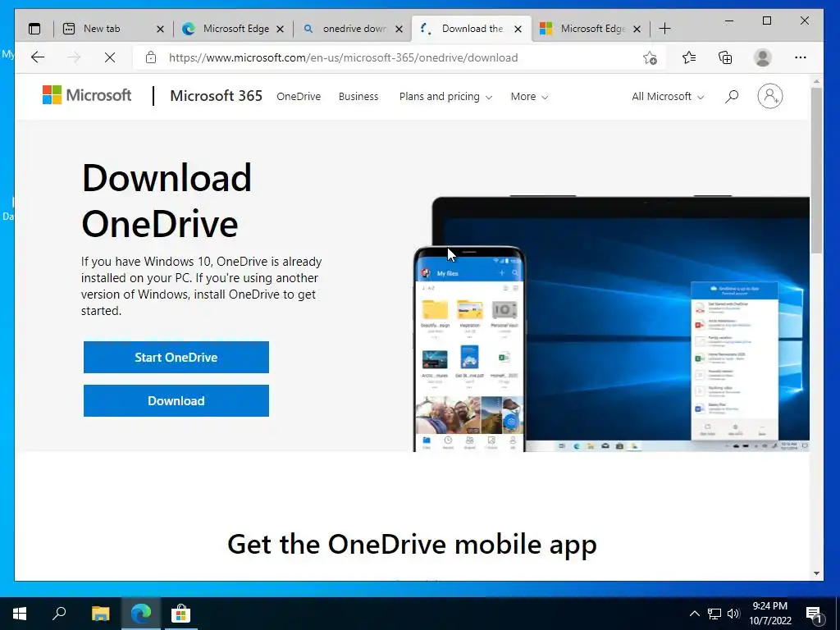The height and width of the screenshot is (630, 840).
Task: Sign in with account icon
Action: [769, 97]
